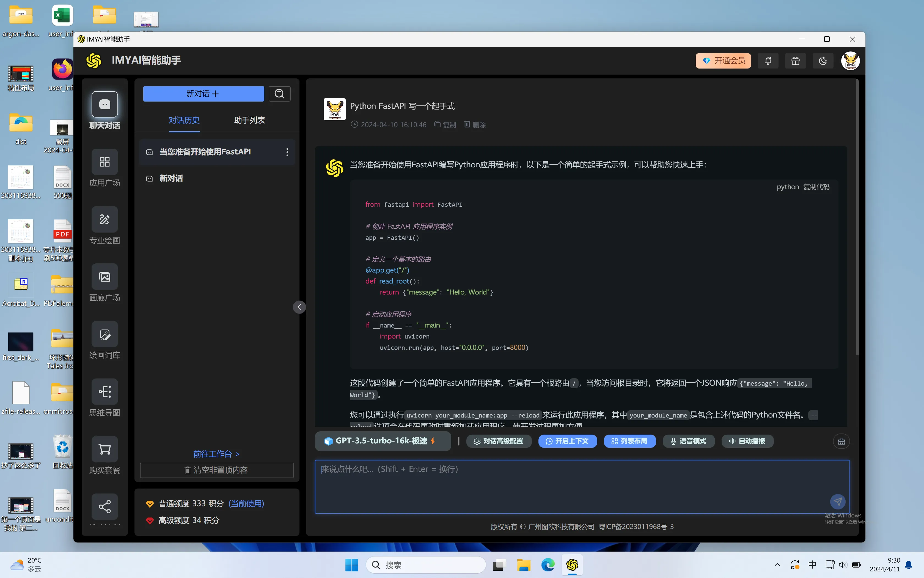Viewport: 924px width, 578px height.
Task: Copy the message via 复制
Action: pos(445,125)
